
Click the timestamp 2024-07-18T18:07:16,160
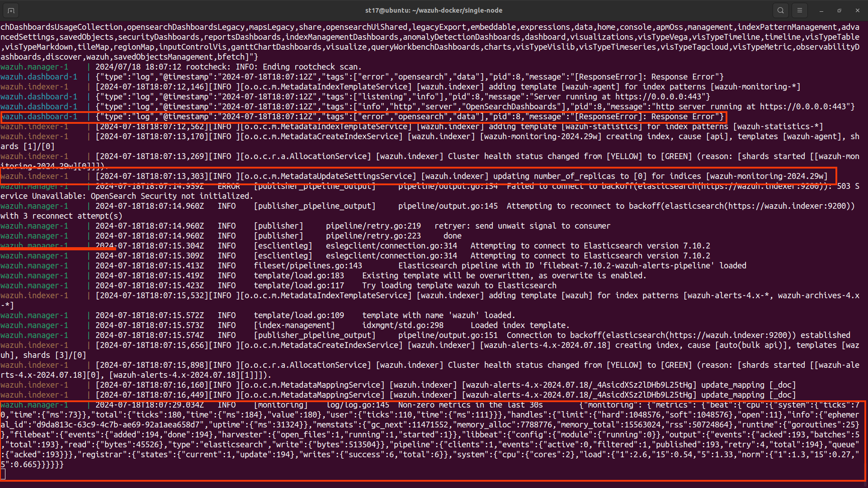152,385
